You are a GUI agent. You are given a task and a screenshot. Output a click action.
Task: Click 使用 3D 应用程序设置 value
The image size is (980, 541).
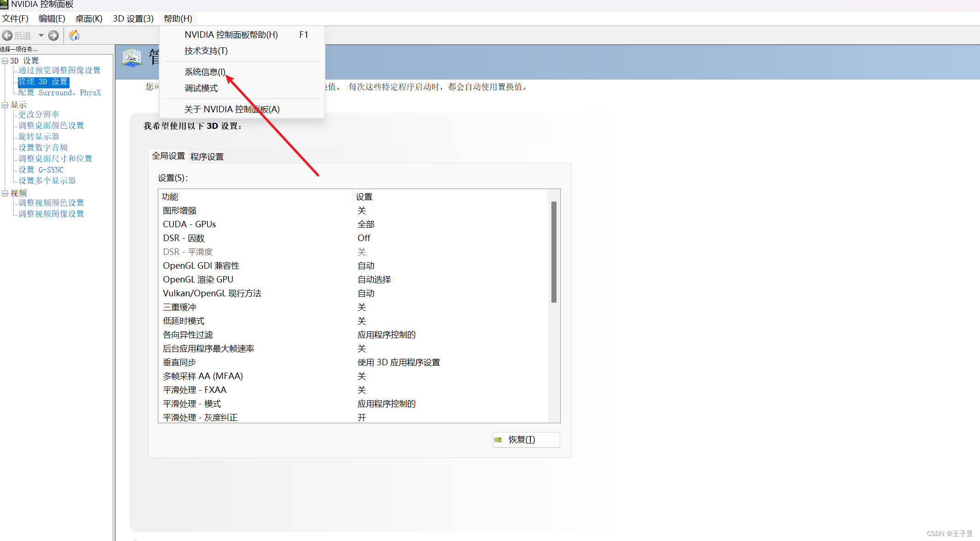(x=399, y=363)
